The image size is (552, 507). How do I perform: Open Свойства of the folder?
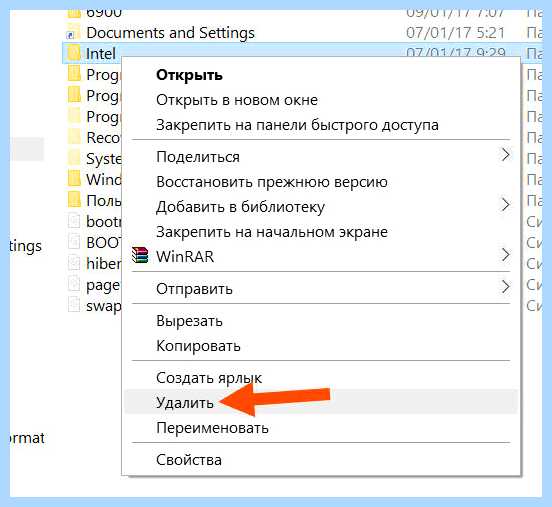point(321,459)
